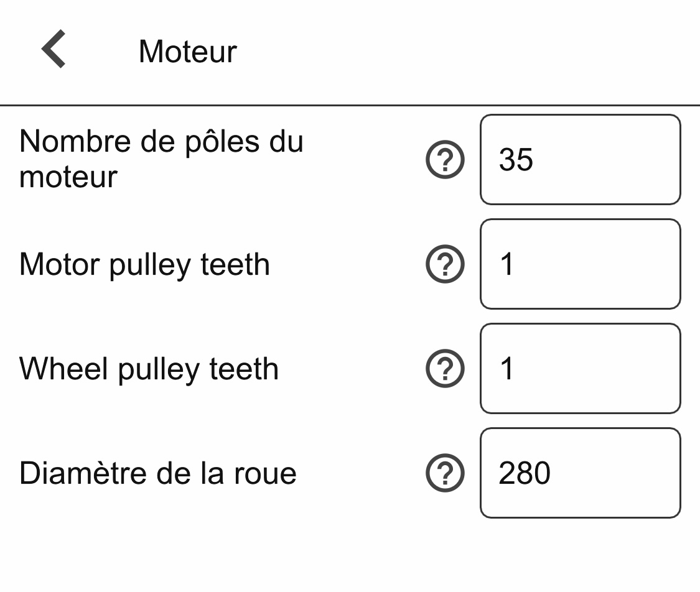700x592 pixels.
Task: Open help for Nombre de pôles du moteur
Action: 445,159
